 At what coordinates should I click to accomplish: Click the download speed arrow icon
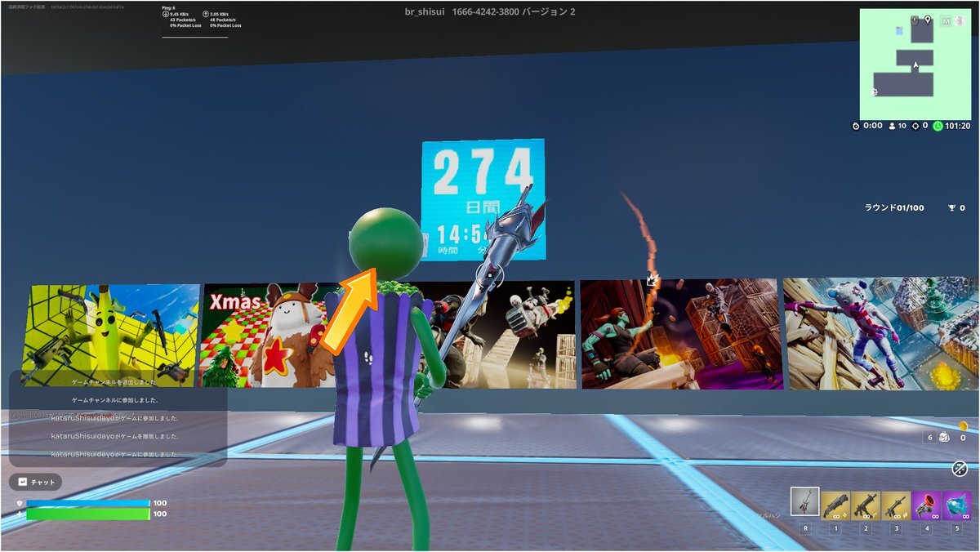click(x=165, y=14)
